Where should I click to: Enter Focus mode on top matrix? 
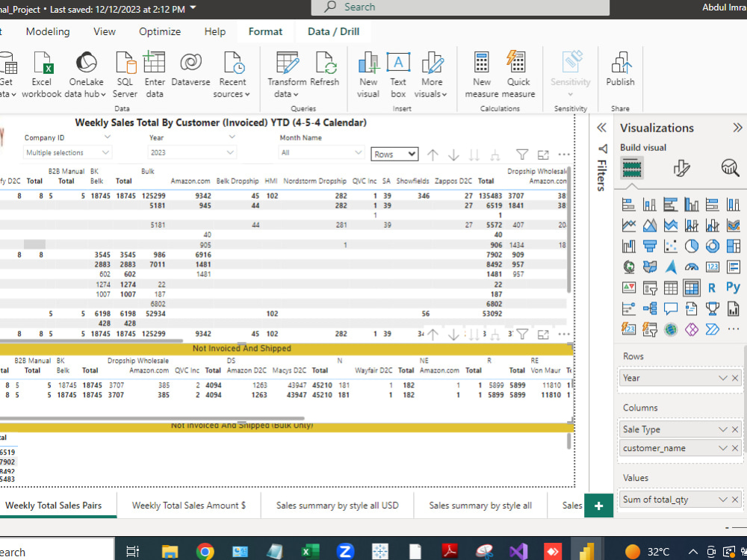click(x=543, y=155)
